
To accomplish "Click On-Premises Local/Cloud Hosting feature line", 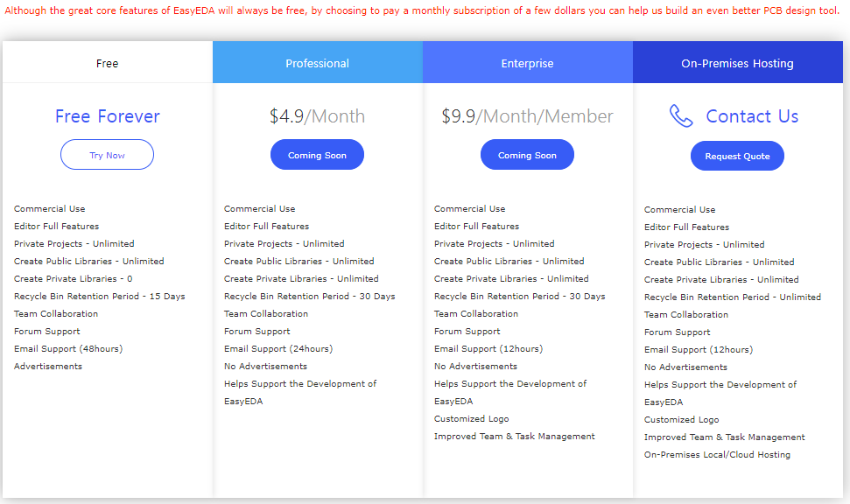I will pos(717,455).
